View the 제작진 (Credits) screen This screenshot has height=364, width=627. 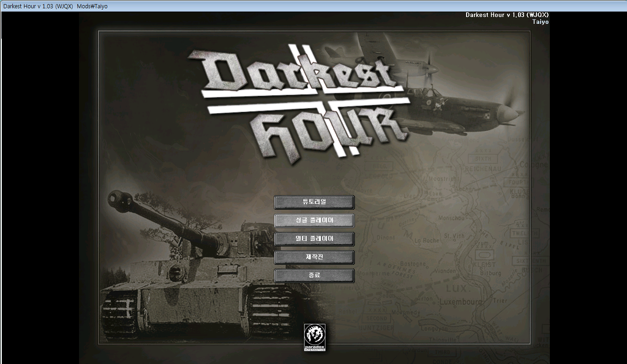(x=314, y=258)
